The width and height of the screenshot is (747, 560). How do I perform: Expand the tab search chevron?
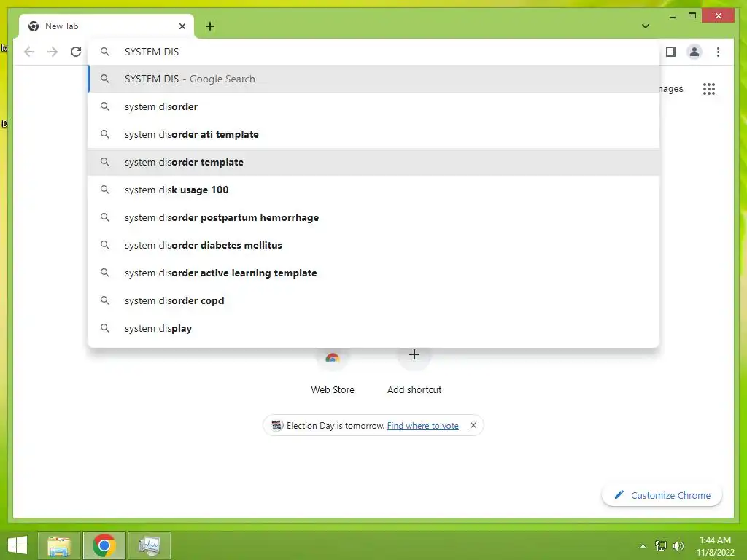pos(645,26)
